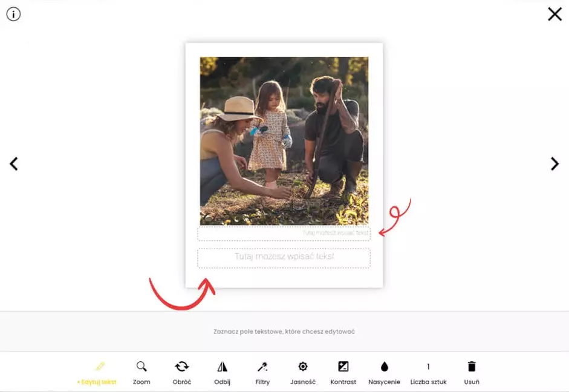
Task: Select the lower large text field
Action: click(x=284, y=258)
